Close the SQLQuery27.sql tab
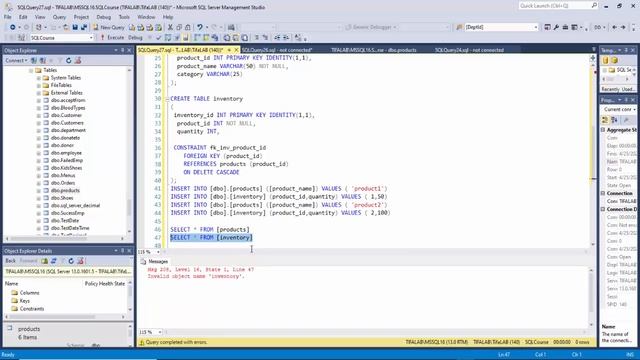Screen dimensions: 640x360 pos(236,50)
